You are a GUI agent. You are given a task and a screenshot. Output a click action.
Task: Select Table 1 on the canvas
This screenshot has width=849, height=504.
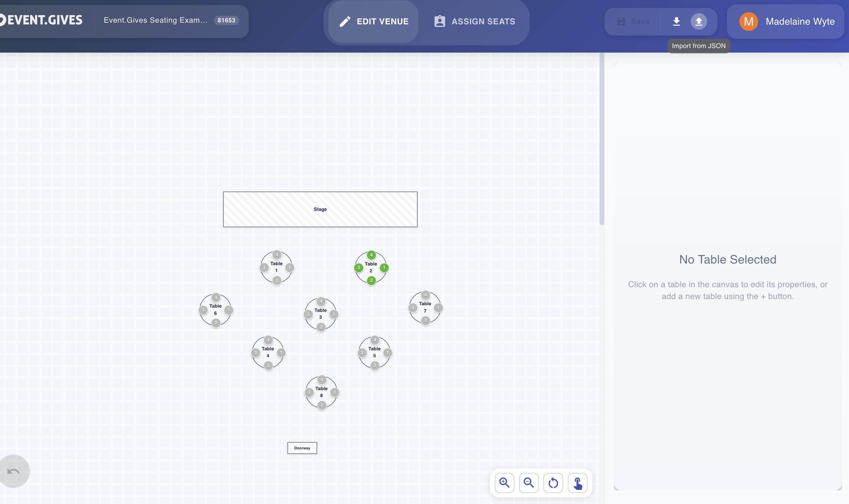(x=276, y=267)
